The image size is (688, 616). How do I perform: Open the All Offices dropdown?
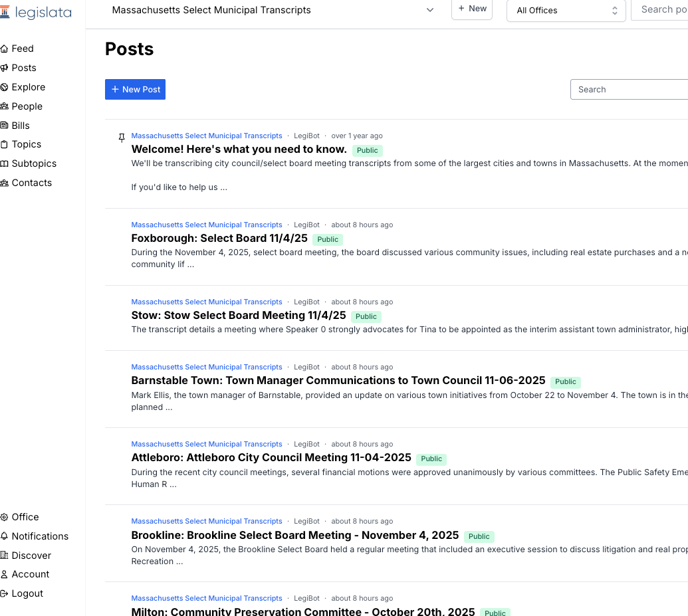566,11
